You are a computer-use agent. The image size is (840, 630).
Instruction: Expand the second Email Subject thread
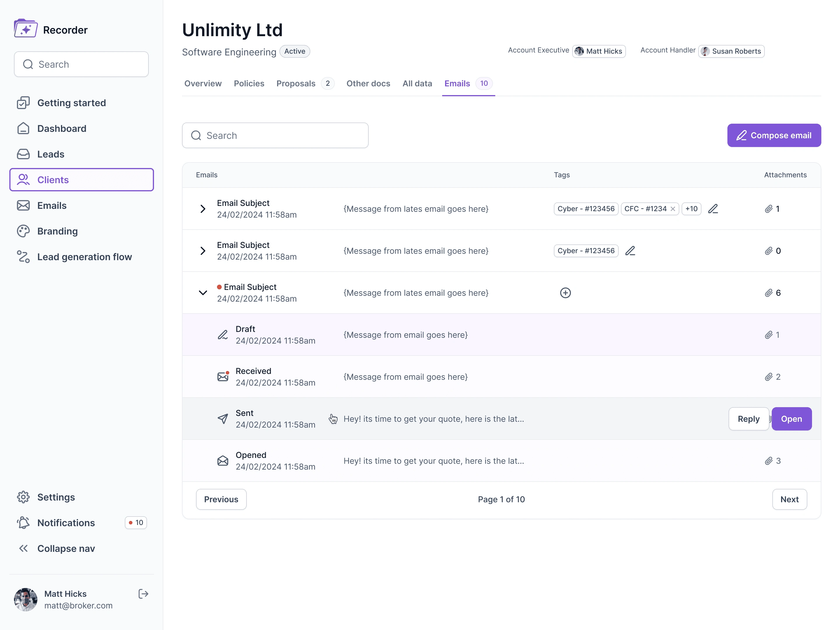(203, 251)
